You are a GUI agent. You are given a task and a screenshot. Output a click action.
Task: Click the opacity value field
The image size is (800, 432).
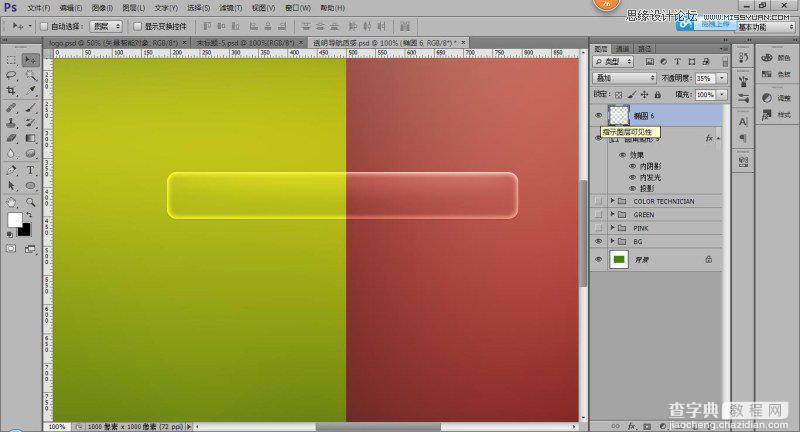click(706, 78)
